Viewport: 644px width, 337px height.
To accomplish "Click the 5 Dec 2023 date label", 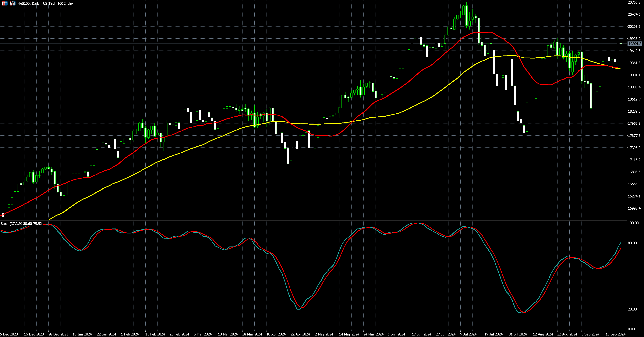I will pos(9,334).
